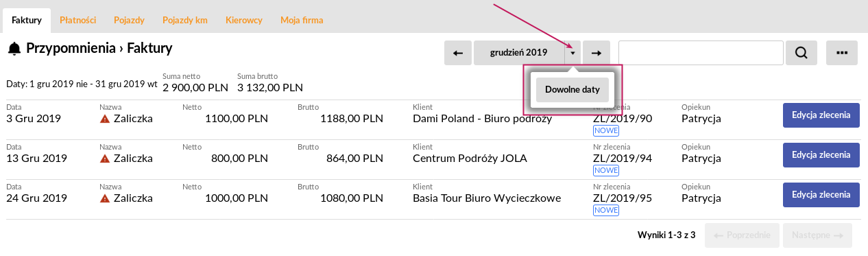Choose Dowolne daty option
Viewport: 868px width, 256px height.
(x=572, y=90)
